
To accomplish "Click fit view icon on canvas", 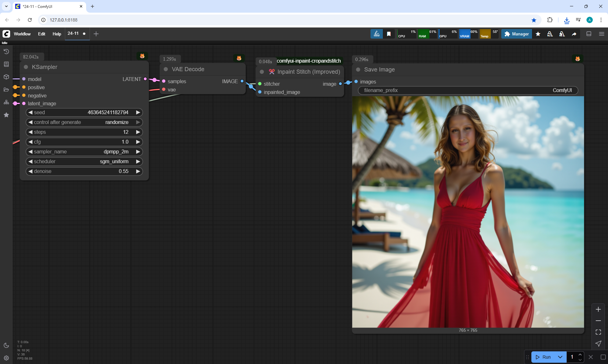I will [x=598, y=332].
